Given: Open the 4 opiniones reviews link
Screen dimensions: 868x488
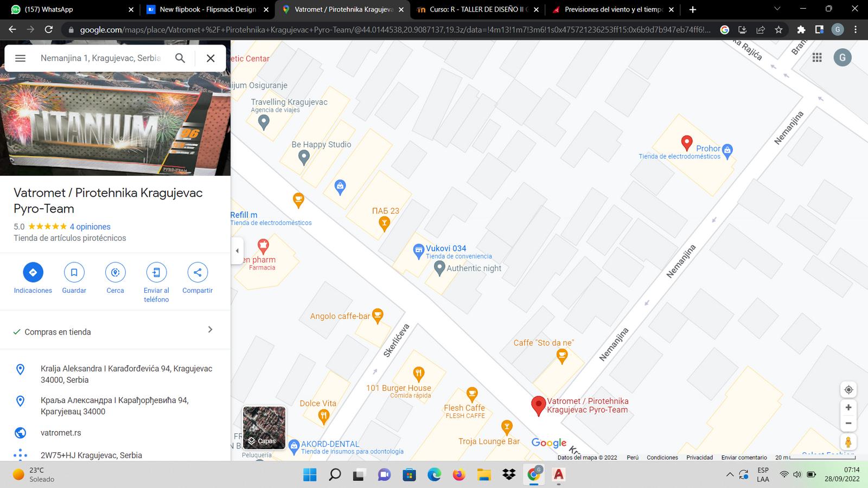Looking at the screenshot, I should (x=90, y=227).
